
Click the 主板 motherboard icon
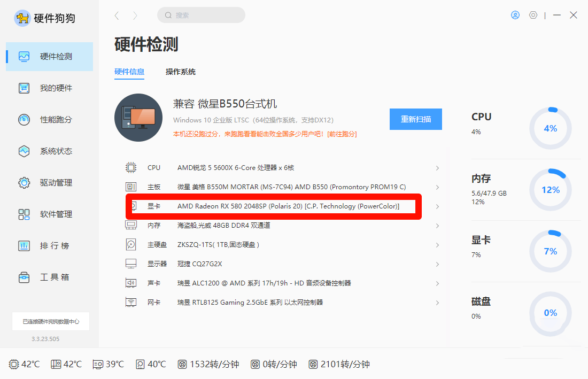coord(131,187)
